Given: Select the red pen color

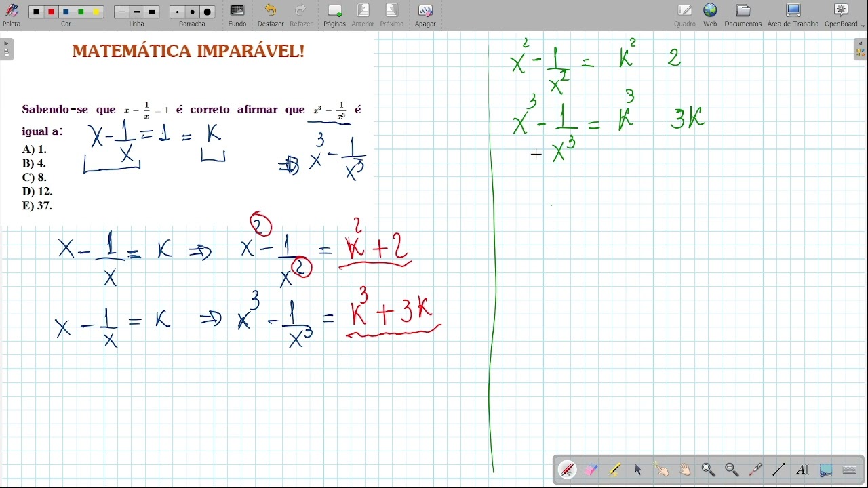Looking at the screenshot, I should (x=51, y=12).
